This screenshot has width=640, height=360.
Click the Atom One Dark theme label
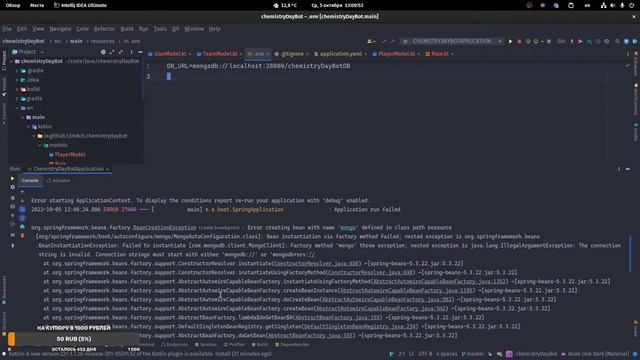[x=599, y=354]
